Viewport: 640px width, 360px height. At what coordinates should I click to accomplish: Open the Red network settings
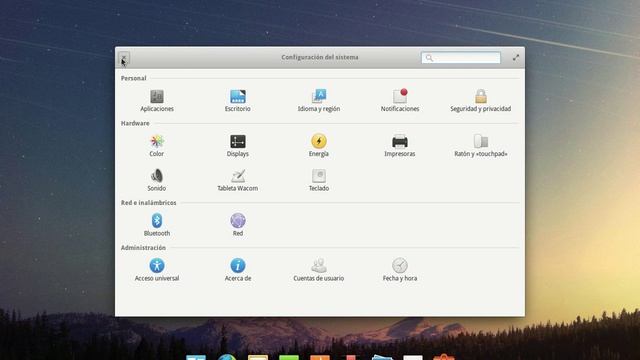pos(238,225)
